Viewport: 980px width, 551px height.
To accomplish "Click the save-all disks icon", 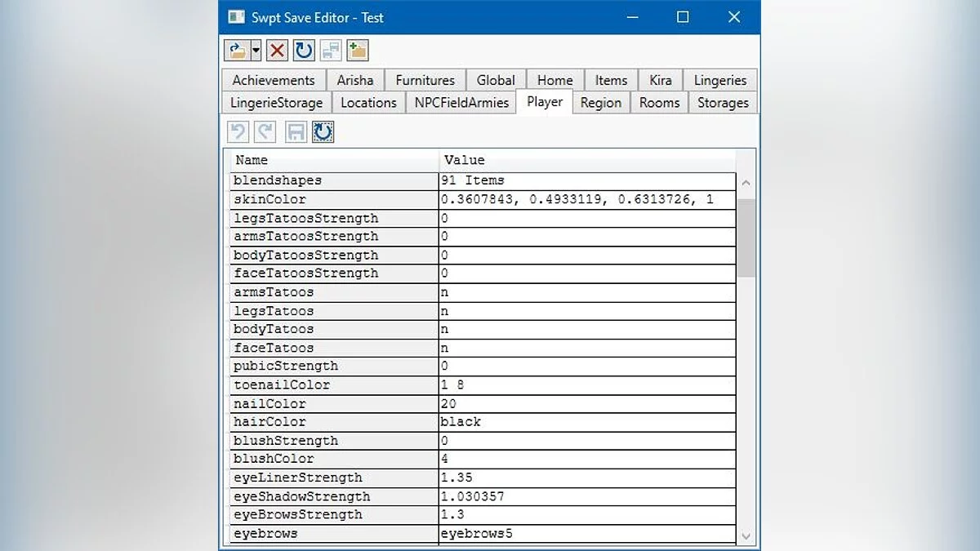I will pos(331,51).
